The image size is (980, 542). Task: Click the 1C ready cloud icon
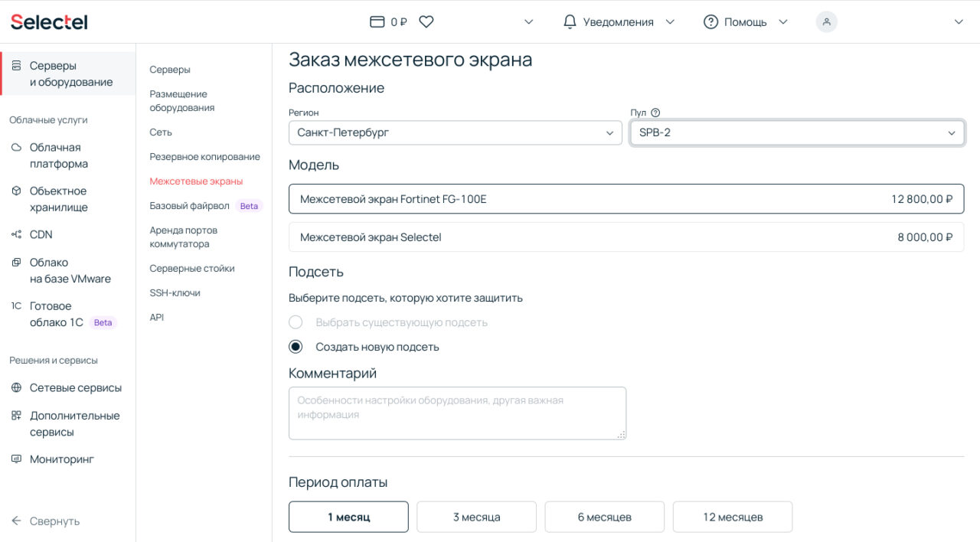16,306
